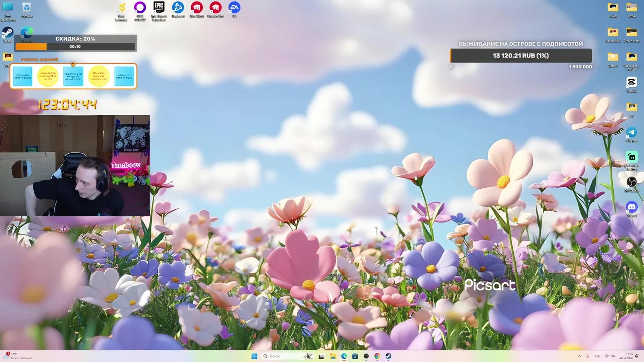The width and height of the screenshot is (644, 362).
Task: Launch OBS Studio desktop shortcut
Action: [632, 184]
